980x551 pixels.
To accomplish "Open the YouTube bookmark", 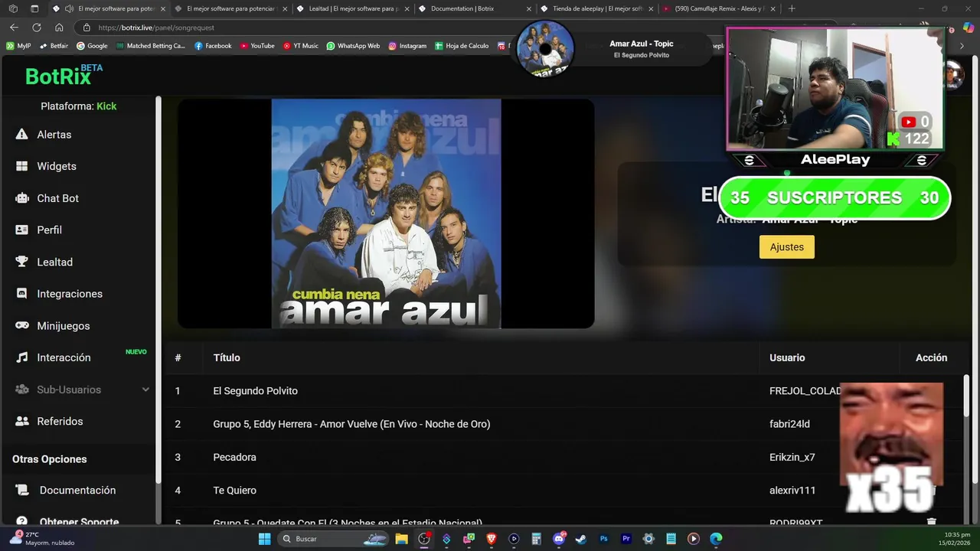I will pos(257,46).
